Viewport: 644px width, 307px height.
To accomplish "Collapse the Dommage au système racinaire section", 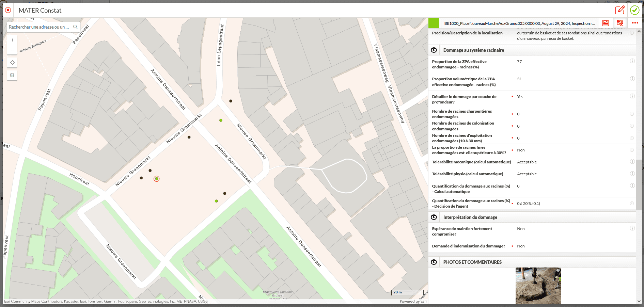I will coord(434,50).
